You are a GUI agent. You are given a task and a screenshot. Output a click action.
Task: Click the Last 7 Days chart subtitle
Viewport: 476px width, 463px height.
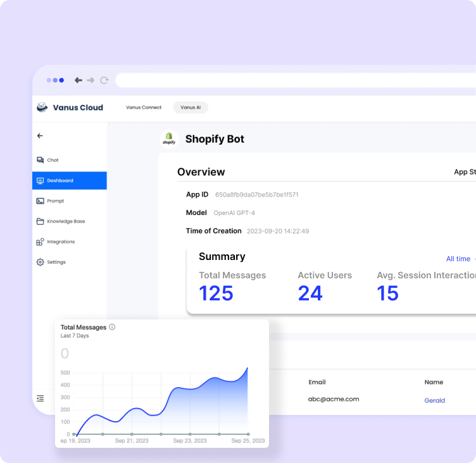pyautogui.click(x=75, y=336)
